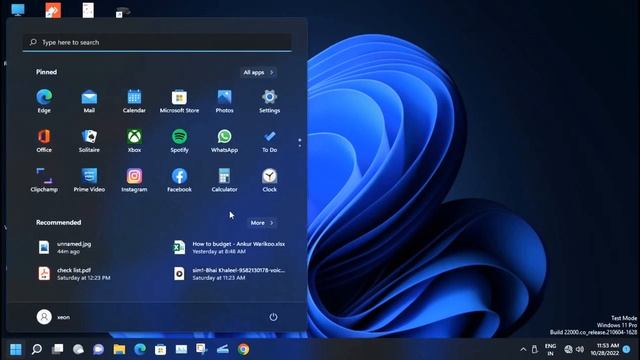Launch Instagram

[x=134, y=180]
